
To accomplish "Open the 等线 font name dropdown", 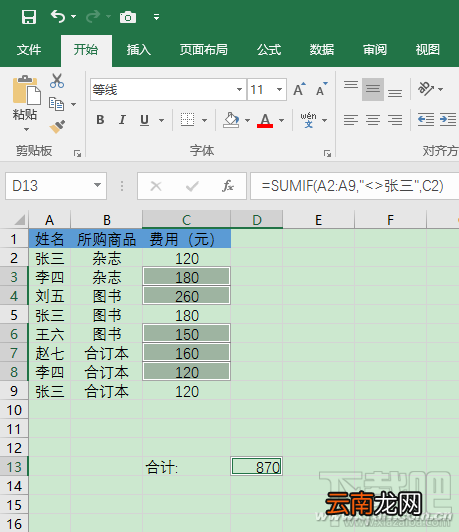I will coord(240,90).
